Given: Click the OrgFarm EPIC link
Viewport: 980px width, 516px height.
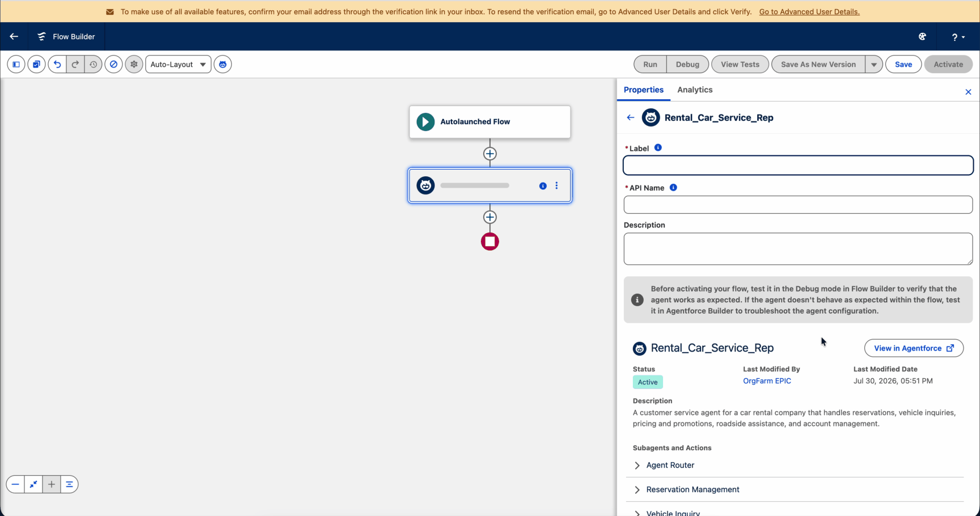Looking at the screenshot, I should pos(767,381).
